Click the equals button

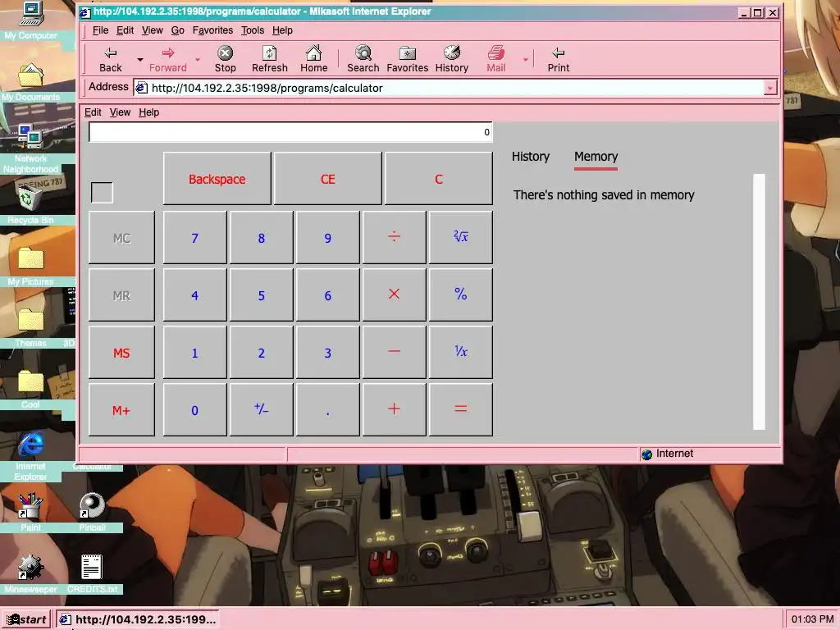point(461,410)
